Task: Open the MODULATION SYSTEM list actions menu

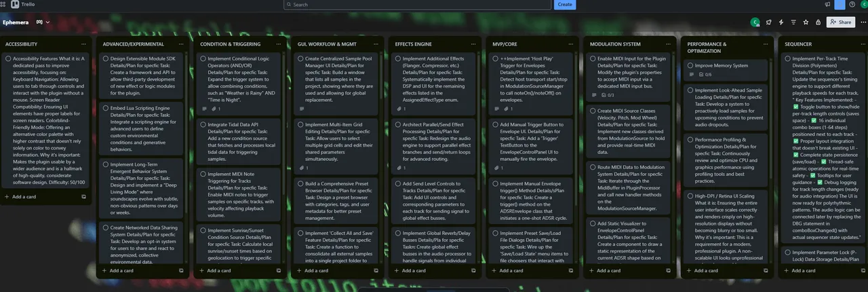Action: click(669, 44)
